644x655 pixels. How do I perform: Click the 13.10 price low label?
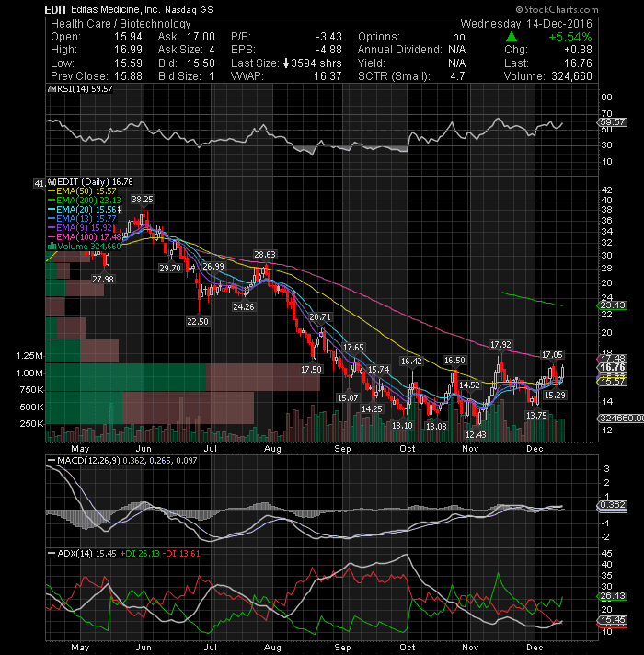click(x=402, y=426)
